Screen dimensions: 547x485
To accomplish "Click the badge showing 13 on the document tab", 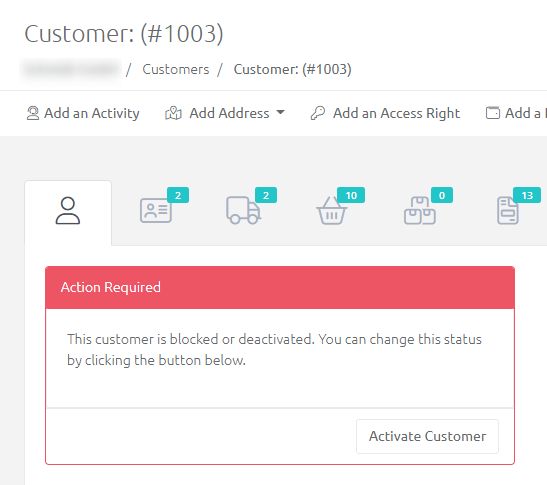I will pos(527,195).
